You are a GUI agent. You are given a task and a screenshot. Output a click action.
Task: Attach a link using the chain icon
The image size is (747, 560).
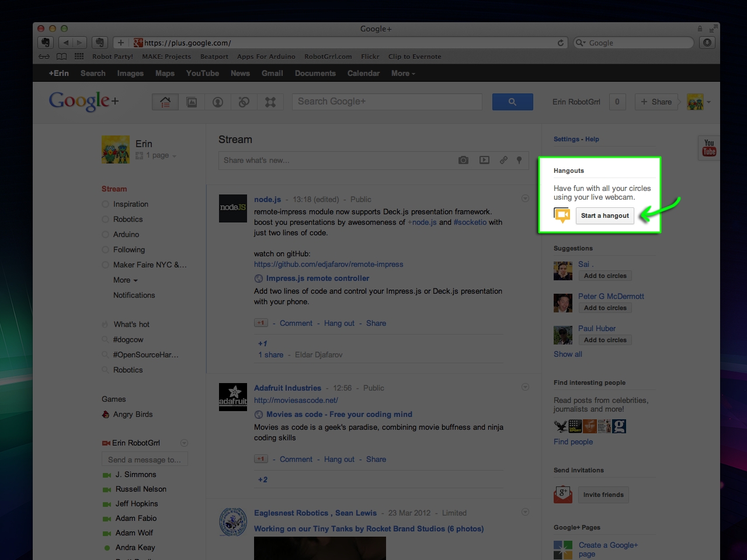(x=503, y=160)
